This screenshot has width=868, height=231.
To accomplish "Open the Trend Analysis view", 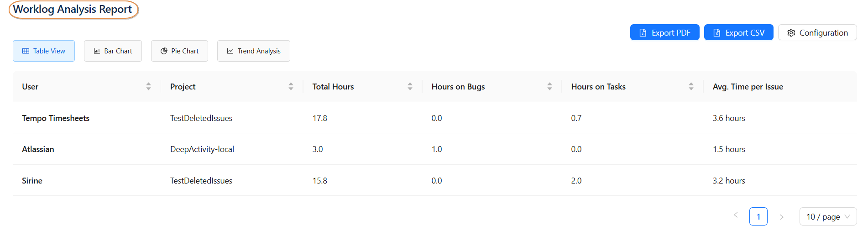I will pyautogui.click(x=253, y=51).
